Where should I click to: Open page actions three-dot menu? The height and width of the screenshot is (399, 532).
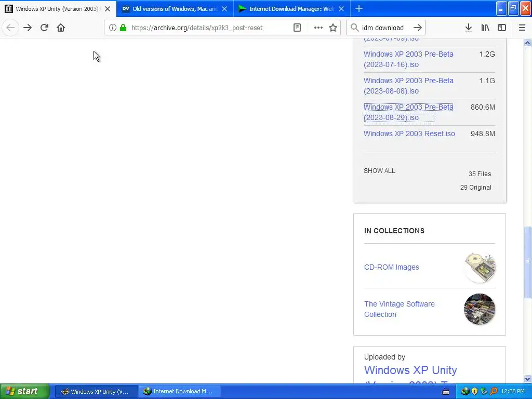318,28
